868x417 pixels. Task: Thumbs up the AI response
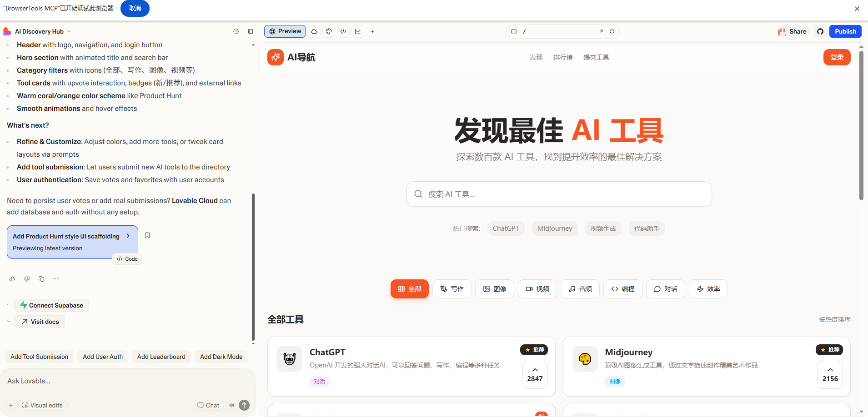point(12,279)
